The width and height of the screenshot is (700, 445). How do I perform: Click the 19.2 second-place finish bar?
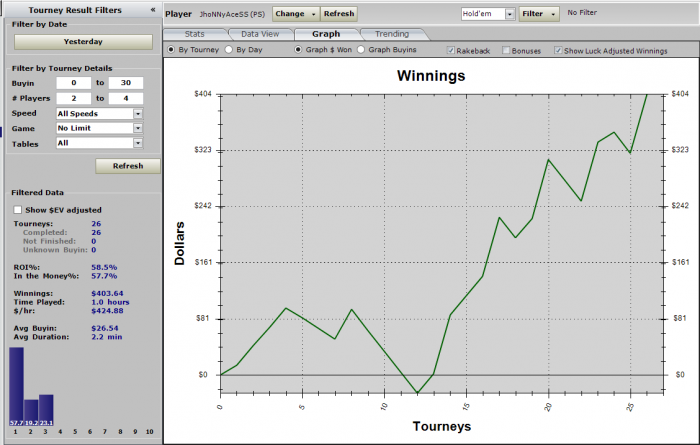[31, 412]
